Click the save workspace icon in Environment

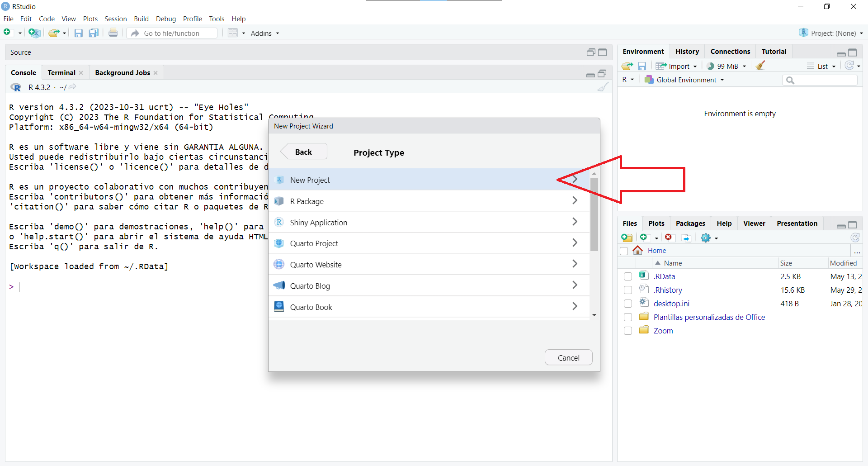coord(642,66)
